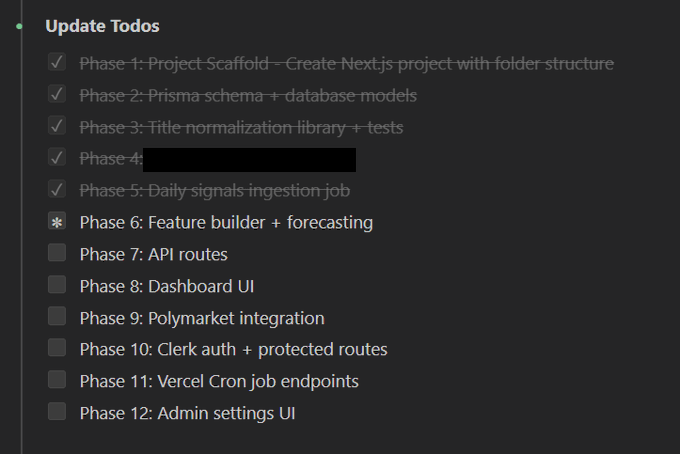
Task: Check the Phase 7 API routes box
Action: pos(57,253)
